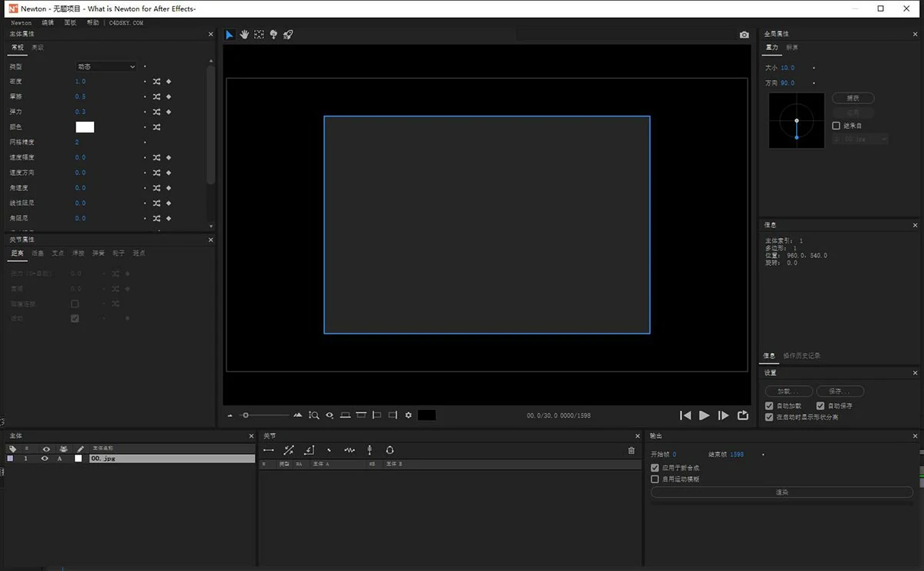Open the 颜色 white color swatch
This screenshot has height=571, width=924.
85,127
